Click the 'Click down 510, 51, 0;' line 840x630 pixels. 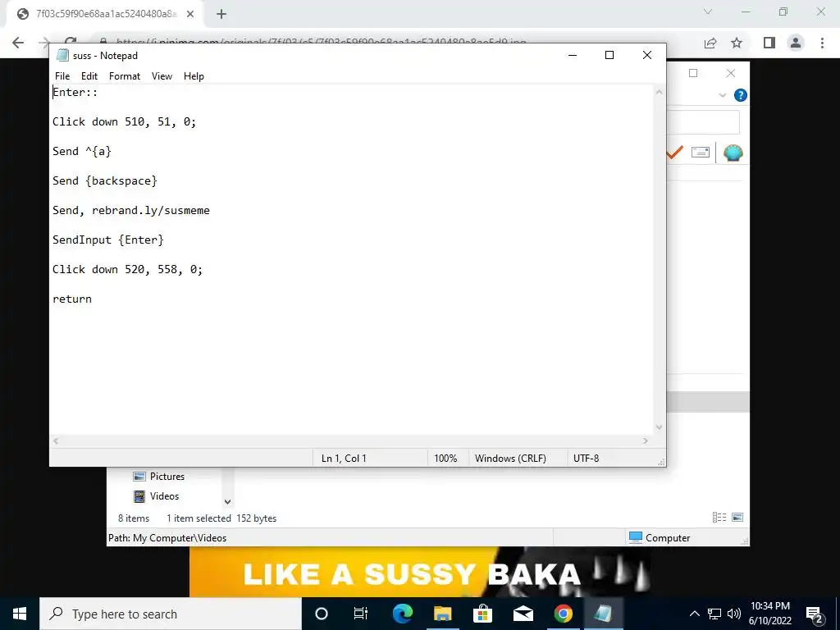[125, 121]
